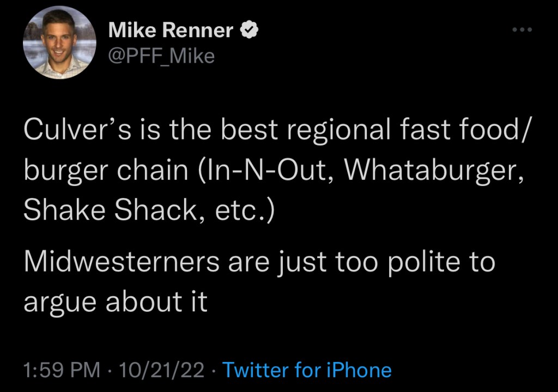Tap the phrase argue about it

115,300
